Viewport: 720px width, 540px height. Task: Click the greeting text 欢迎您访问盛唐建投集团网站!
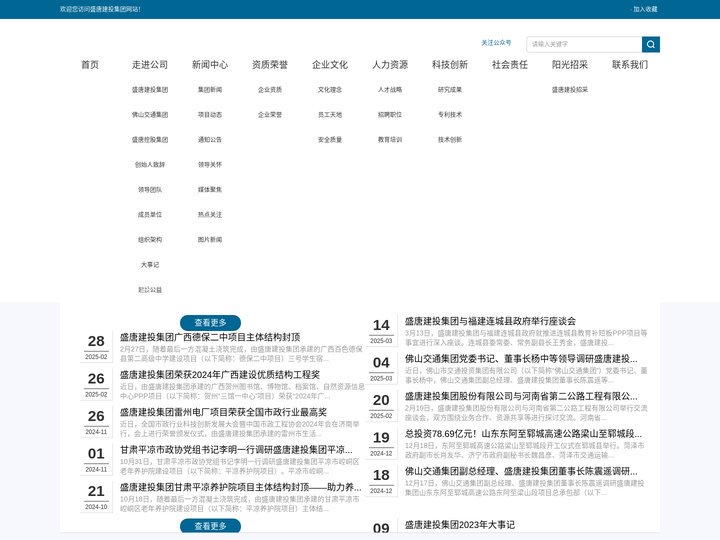(100, 9)
